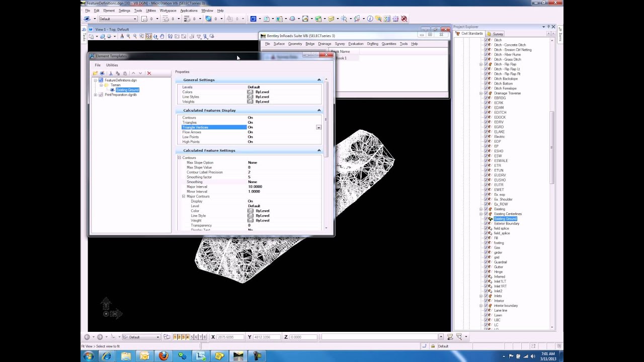Image resolution: width=644 pixels, height=362 pixels.
Task: Click the Windows Start button
Action: [89, 356]
